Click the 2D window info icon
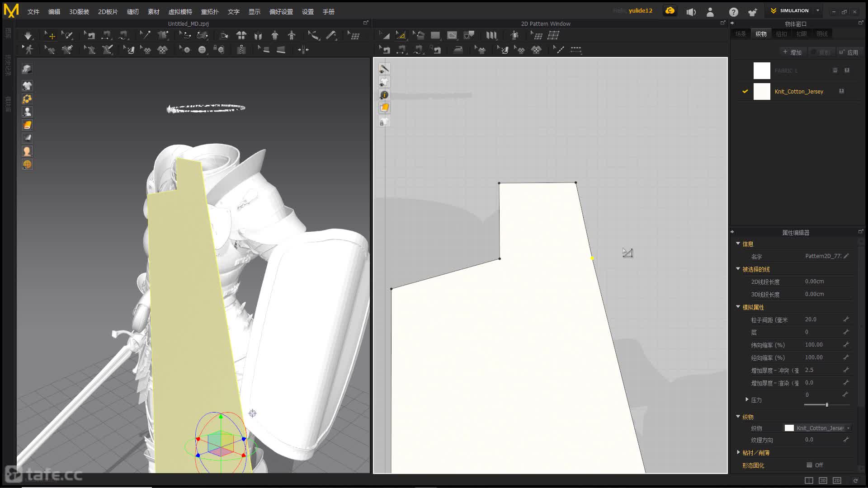Viewport: 868px width, 488px height. point(384,95)
